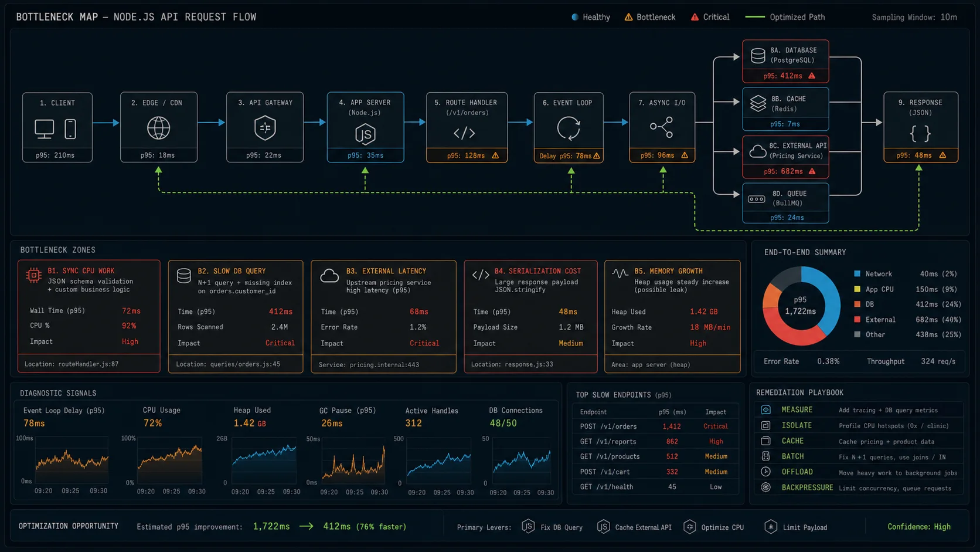Click the Fix DB Query lever icon
This screenshot has width=980, height=552.
[528, 527]
